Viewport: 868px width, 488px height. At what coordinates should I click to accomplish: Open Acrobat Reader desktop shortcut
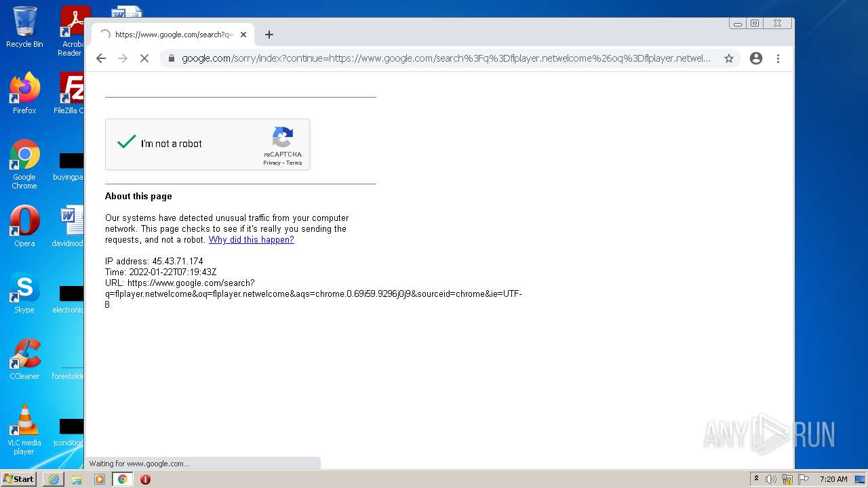71,30
